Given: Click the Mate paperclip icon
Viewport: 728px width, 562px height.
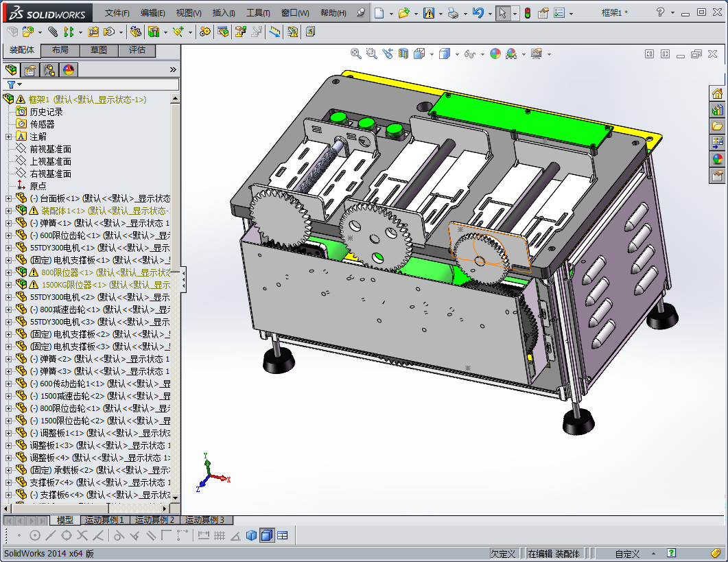Looking at the screenshot, I should tap(53, 32).
